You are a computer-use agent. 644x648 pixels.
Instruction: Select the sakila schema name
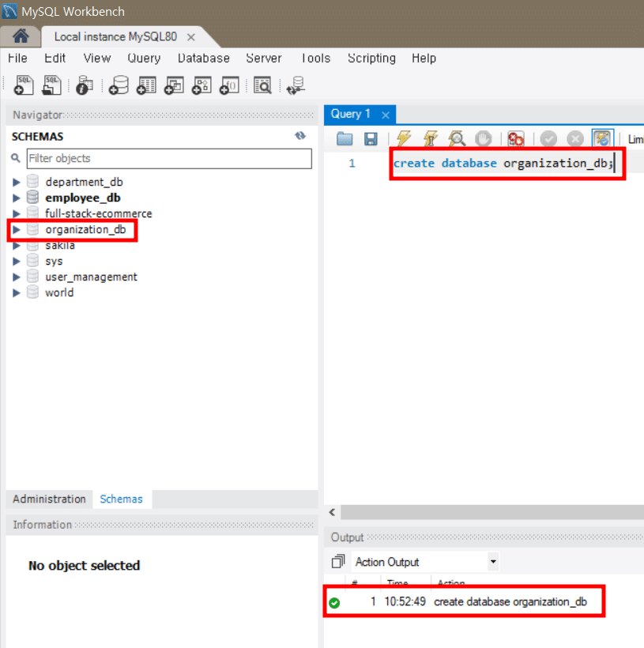pos(60,246)
